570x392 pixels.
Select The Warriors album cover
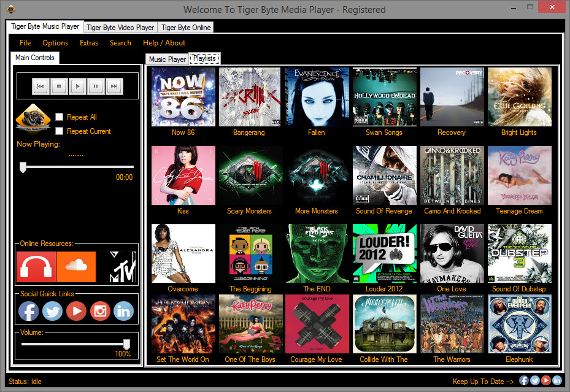click(452, 324)
